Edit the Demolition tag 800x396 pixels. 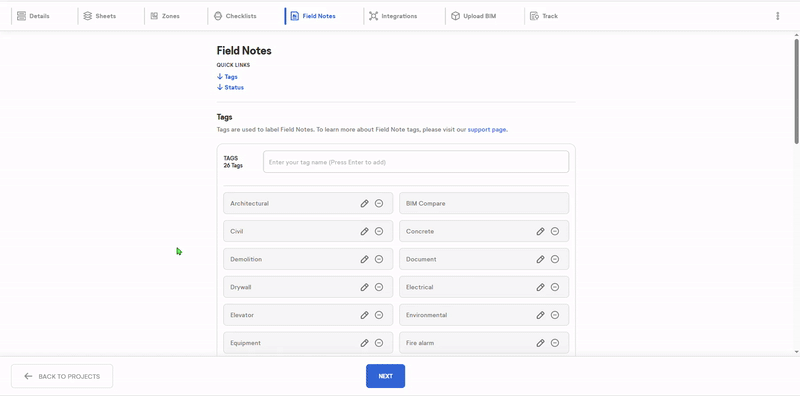tap(364, 259)
